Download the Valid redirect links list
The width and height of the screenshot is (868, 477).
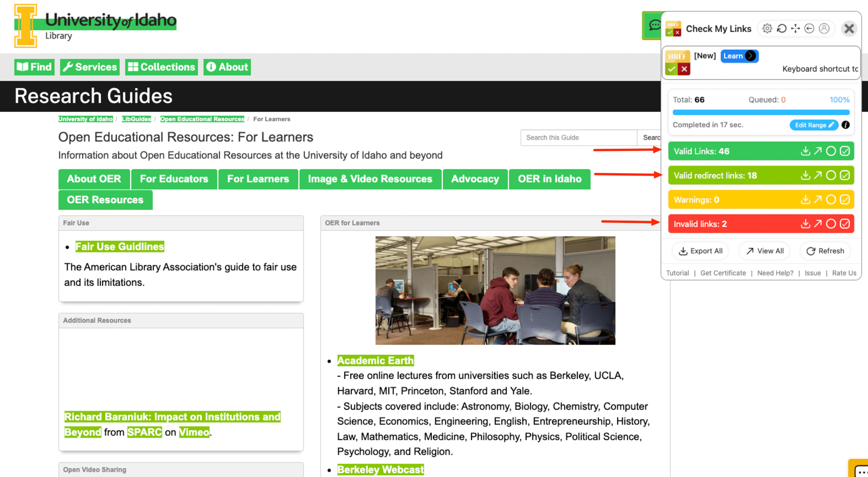point(805,176)
